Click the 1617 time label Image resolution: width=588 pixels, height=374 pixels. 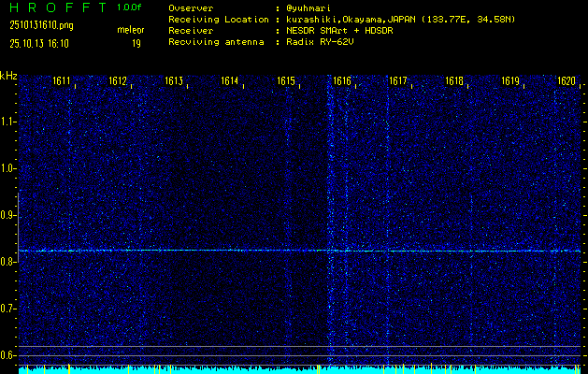pos(398,81)
